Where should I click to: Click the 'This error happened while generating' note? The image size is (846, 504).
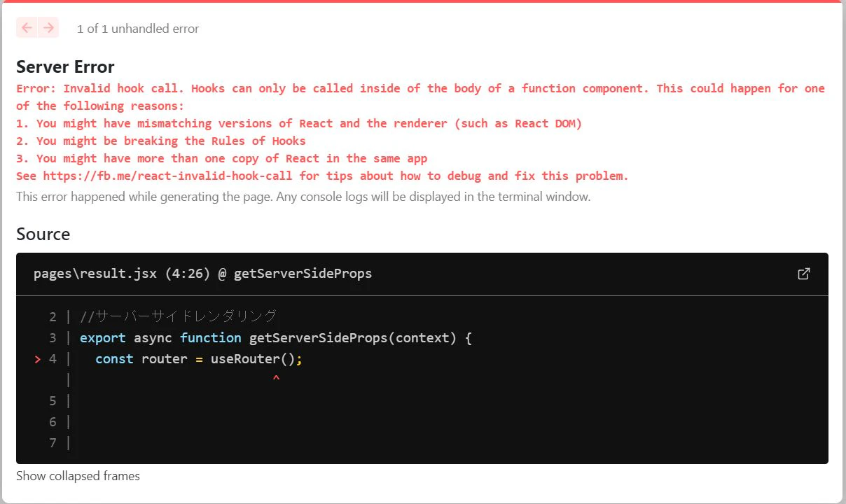(303, 197)
